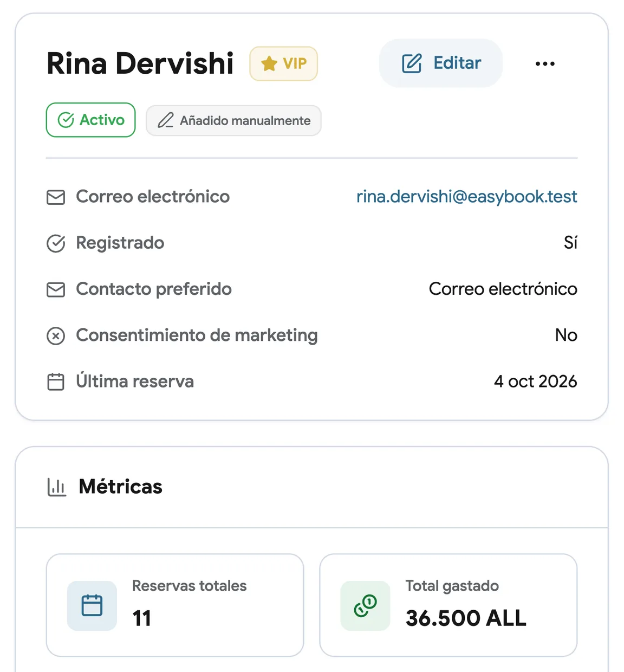Screen dimensions: 624x672
Task: Click the Editar button
Action: pos(441,63)
